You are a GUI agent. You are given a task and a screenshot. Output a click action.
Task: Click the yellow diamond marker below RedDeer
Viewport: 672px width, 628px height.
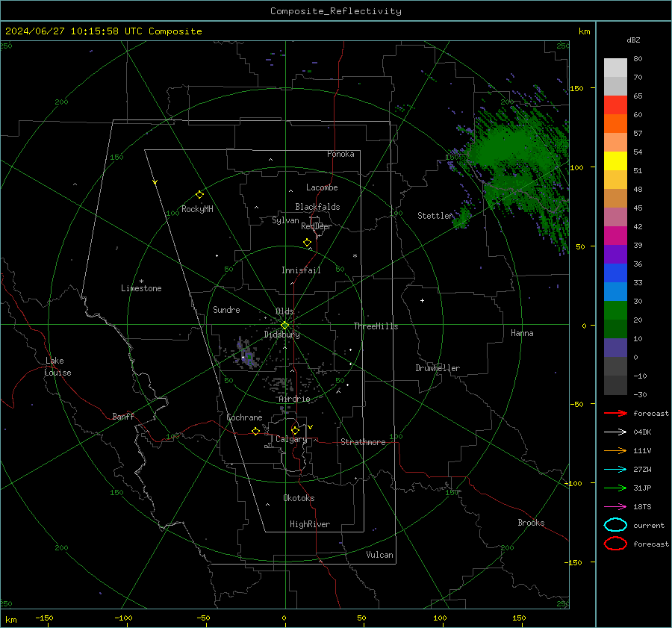click(308, 243)
